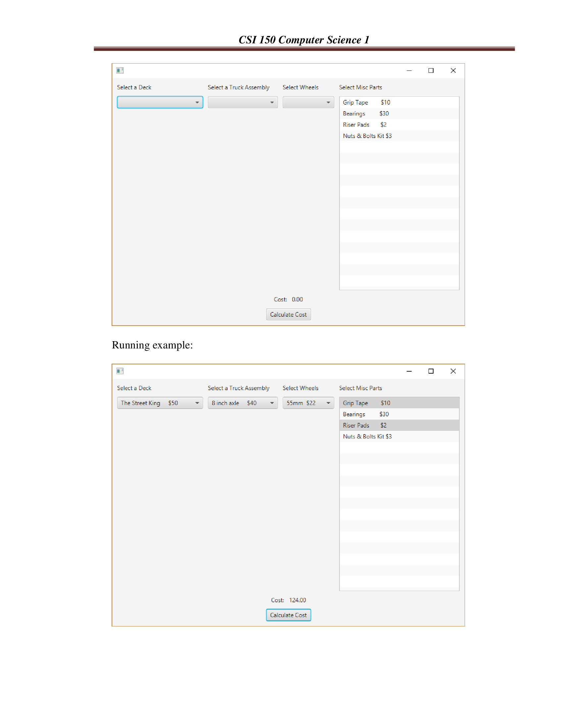Click the application icon in the top window's title bar
Image resolution: width=563 pixels, height=728 pixels.
(x=120, y=70)
